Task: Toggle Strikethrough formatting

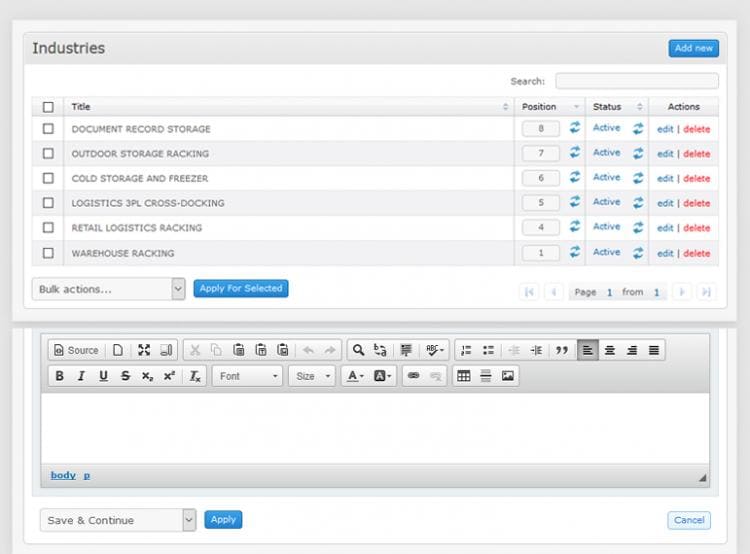Action: point(125,376)
